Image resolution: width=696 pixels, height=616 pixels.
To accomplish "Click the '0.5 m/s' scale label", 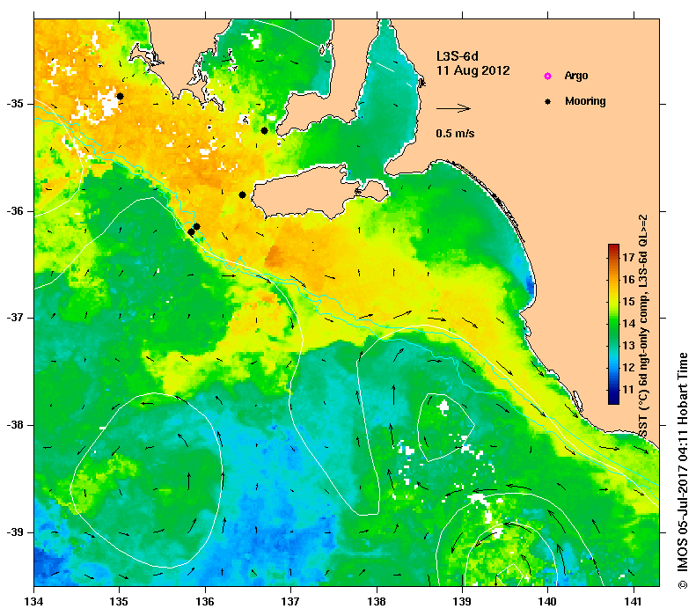I will [455, 134].
